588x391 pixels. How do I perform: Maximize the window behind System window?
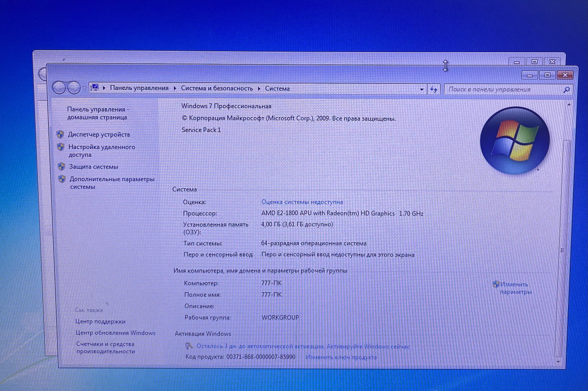coord(534,61)
